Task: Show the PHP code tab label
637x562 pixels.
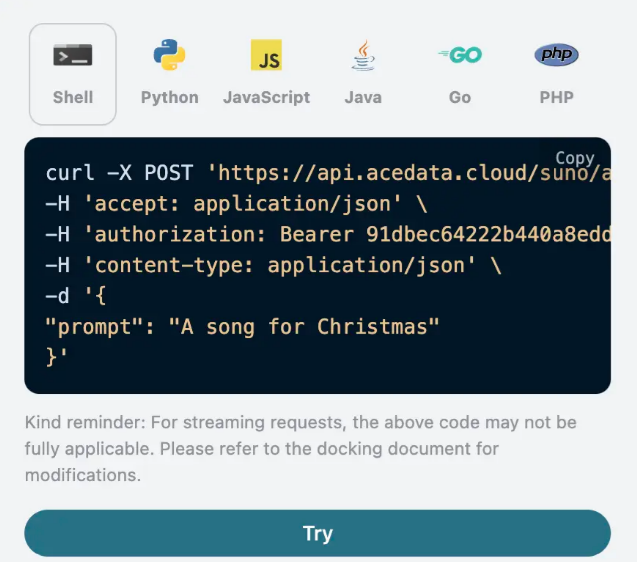Action: pyautogui.click(x=557, y=98)
